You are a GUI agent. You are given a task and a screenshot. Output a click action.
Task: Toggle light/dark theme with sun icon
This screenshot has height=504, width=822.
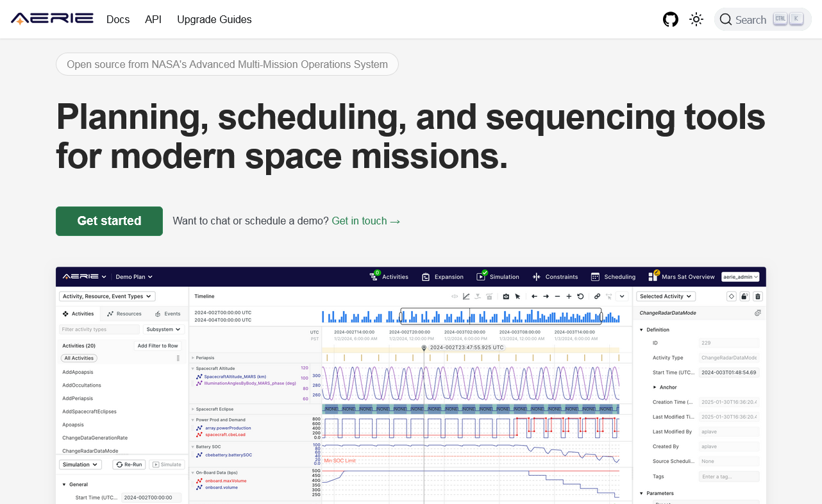(x=696, y=19)
